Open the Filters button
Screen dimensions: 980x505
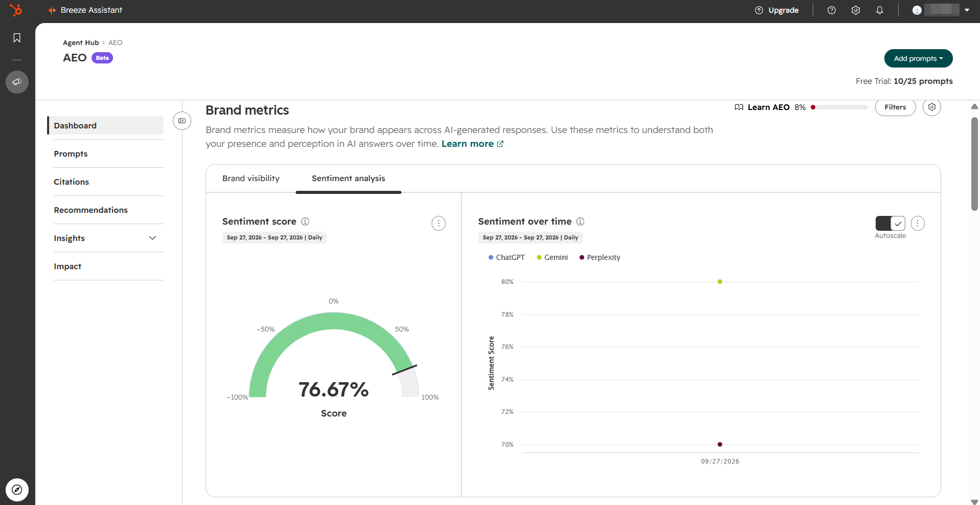click(895, 107)
